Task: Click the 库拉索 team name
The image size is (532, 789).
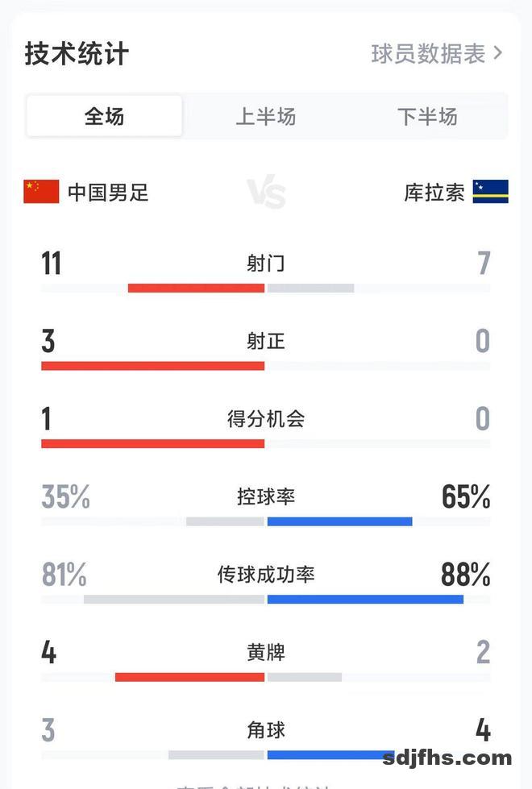Action: tap(434, 193)
